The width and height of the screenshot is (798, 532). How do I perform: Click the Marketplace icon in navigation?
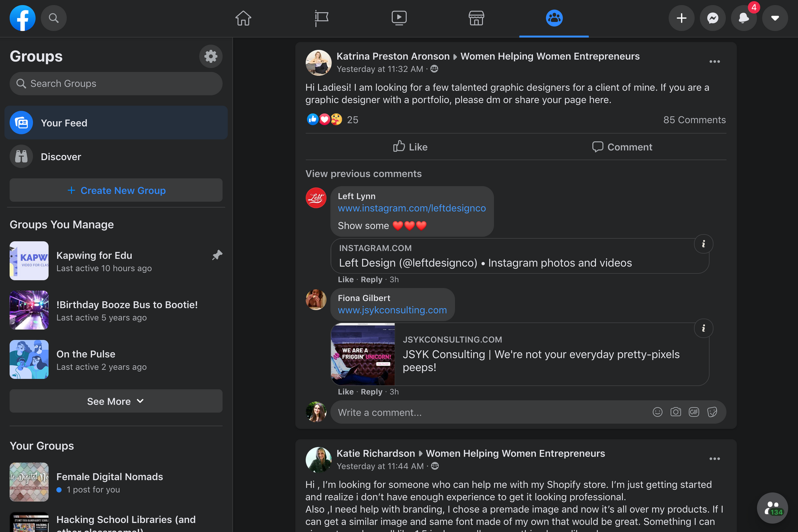point(476,18)
